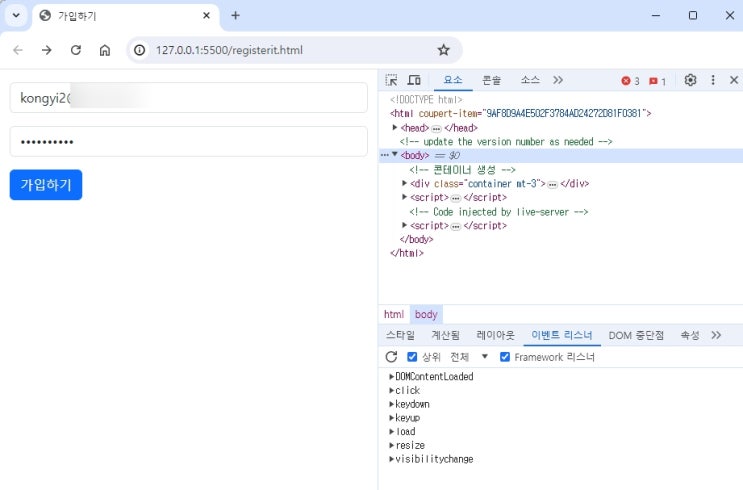The height and width of the screenshot is (490, 743).
Task: Select the <!DOCTYPE html> line
Action: pyautogui.click(x=426, y=100)
